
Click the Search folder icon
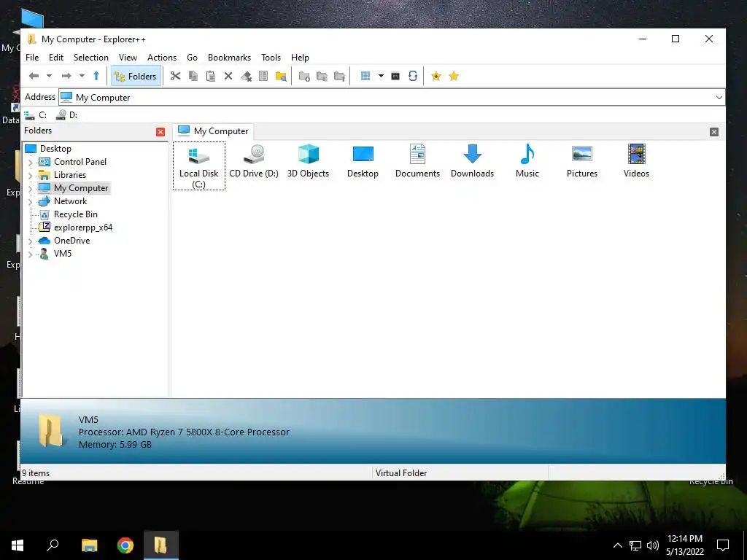[281, 76]
